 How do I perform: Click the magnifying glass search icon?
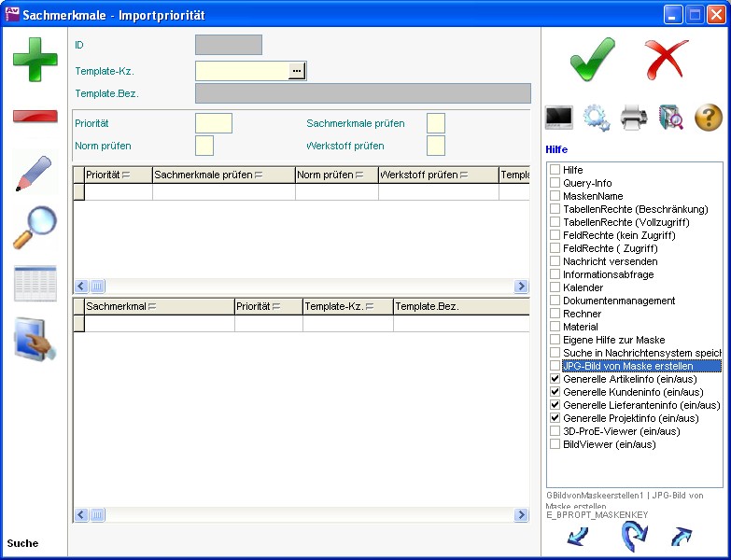pos(35,228)
